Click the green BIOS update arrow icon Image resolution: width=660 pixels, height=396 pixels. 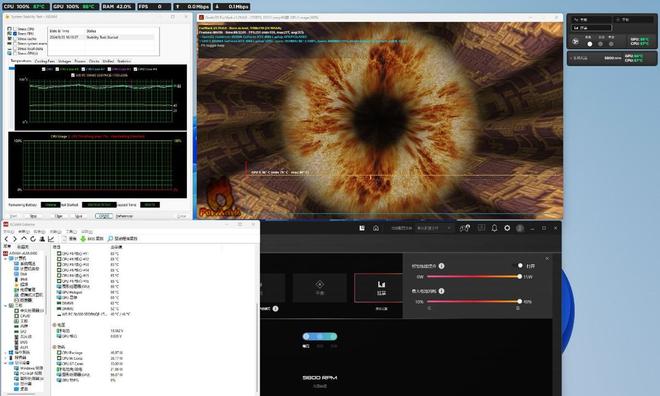(83, 239)
